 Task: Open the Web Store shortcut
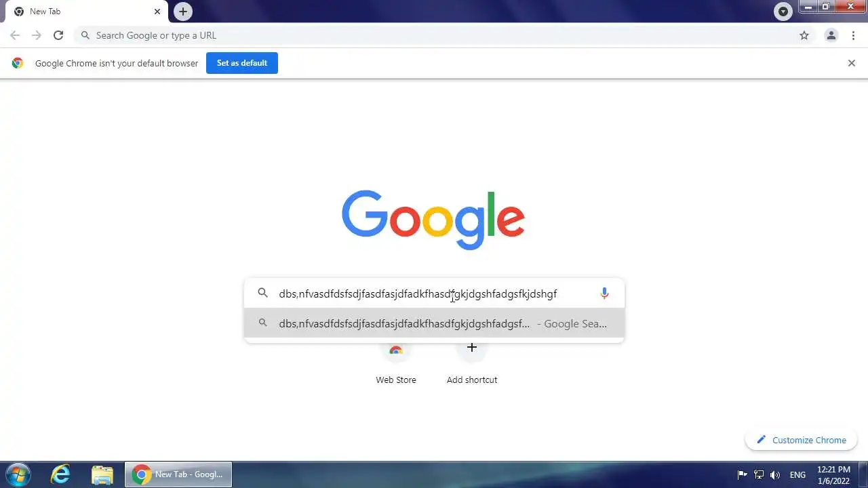396,361
